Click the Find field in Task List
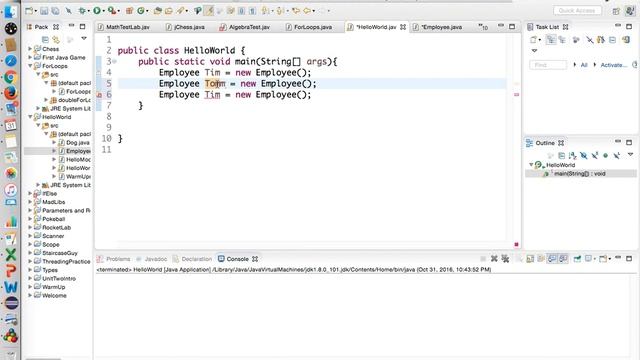 548,65
